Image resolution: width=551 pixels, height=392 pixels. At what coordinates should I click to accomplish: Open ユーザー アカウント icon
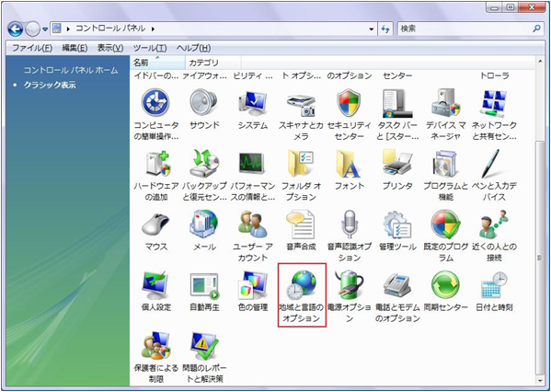pos(253,225)
